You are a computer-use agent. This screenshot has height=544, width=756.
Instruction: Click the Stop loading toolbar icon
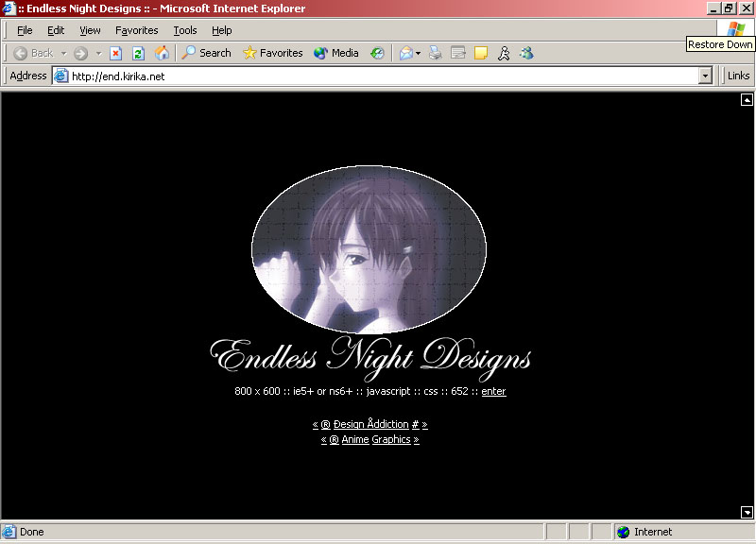click(115, 54)
